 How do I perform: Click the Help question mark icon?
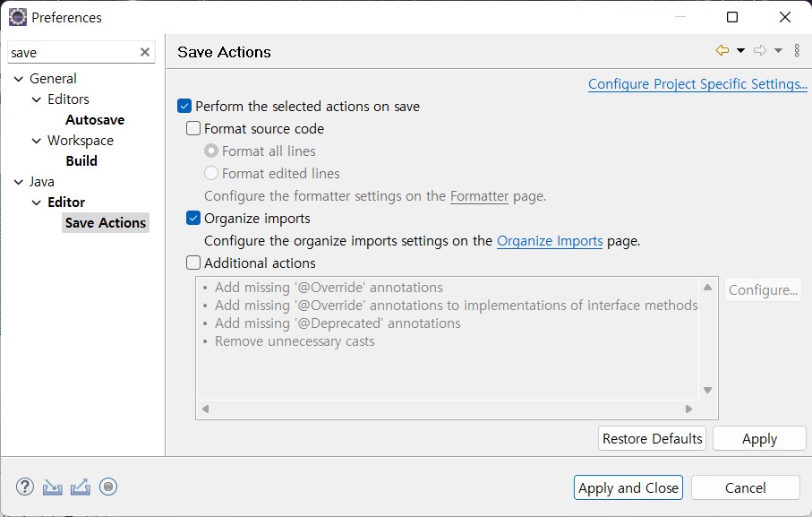pos(24,487)
